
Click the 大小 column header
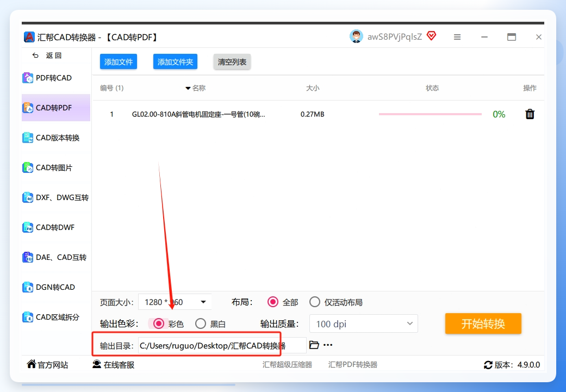[x=313, y=88]
